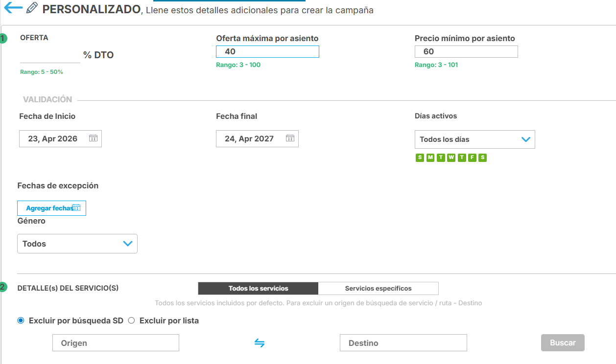Click the calendar icon inside Agregar fechas
Screen dimensions: 616x364
(x=76, y=207)
